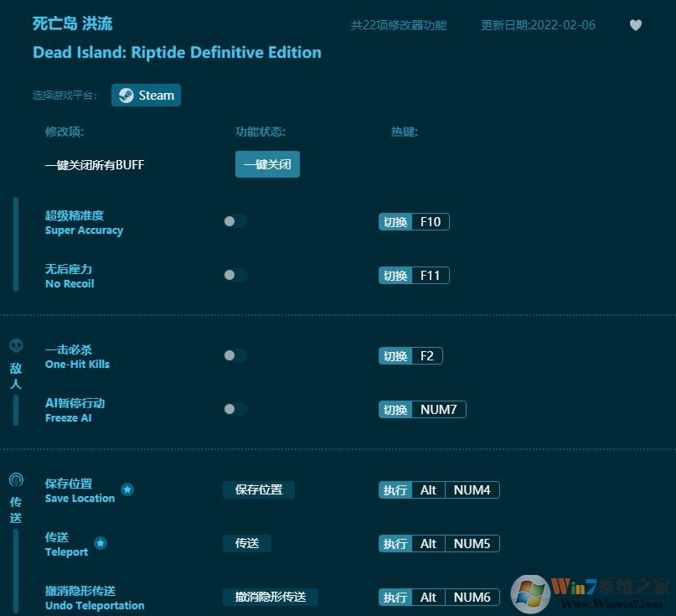Click the F10 hotkey field
676x616 pixels.
pos(431,222)
